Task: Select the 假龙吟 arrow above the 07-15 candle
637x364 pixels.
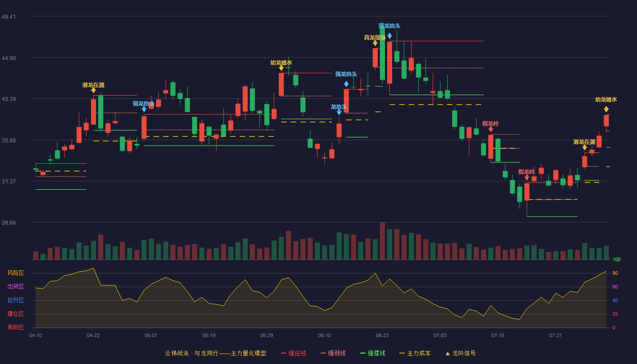Action: (x=490, y=129)
